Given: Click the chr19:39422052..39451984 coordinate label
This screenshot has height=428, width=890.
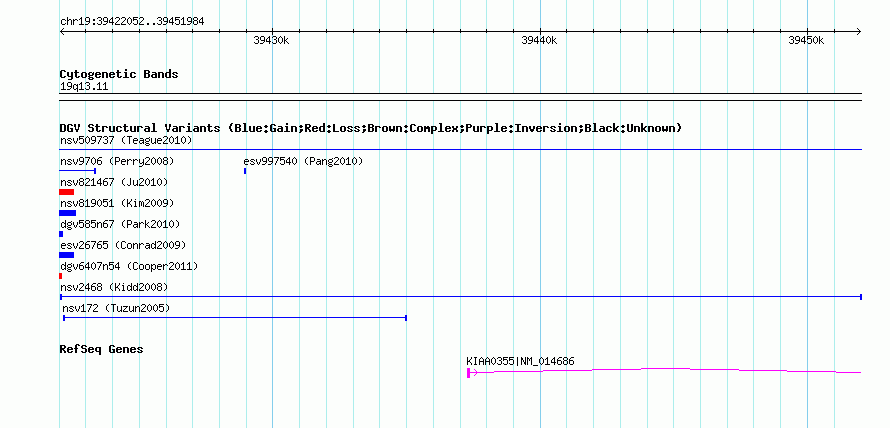Looking at the screenshot, I should [132, 22].
